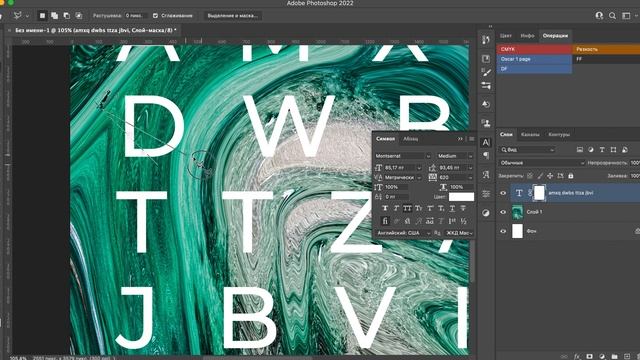Open the History panel icon

486,40
